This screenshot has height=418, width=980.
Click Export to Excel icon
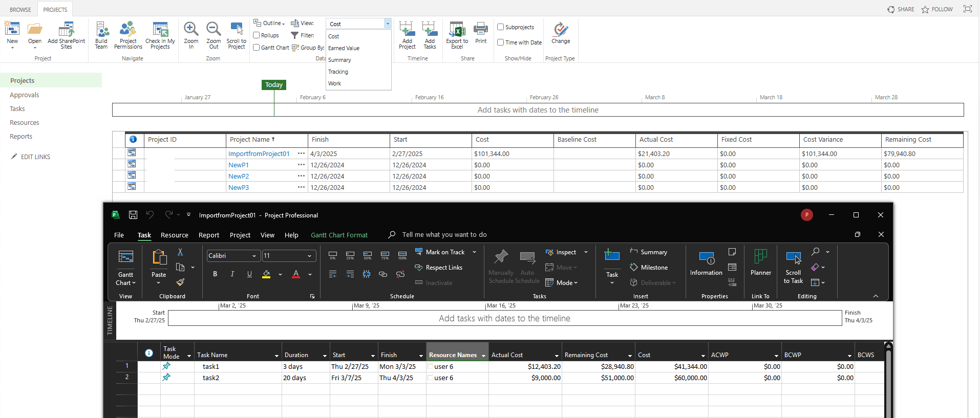point(457,29)
